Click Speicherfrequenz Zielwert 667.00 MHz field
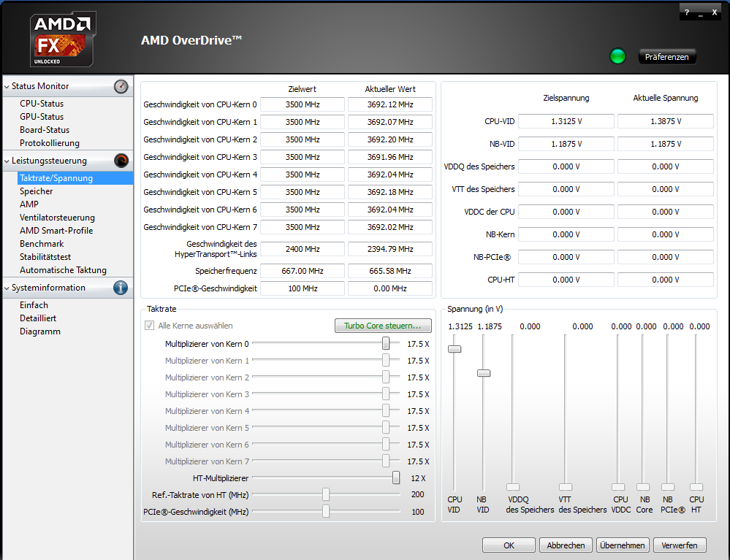730x560 pixels. [303, 271]
